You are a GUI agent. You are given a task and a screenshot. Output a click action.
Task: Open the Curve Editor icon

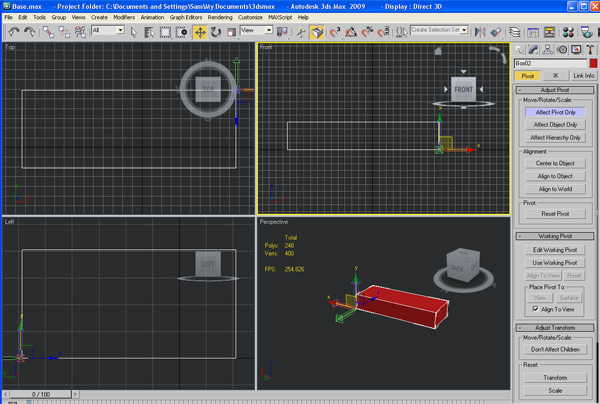coord(533,32)
